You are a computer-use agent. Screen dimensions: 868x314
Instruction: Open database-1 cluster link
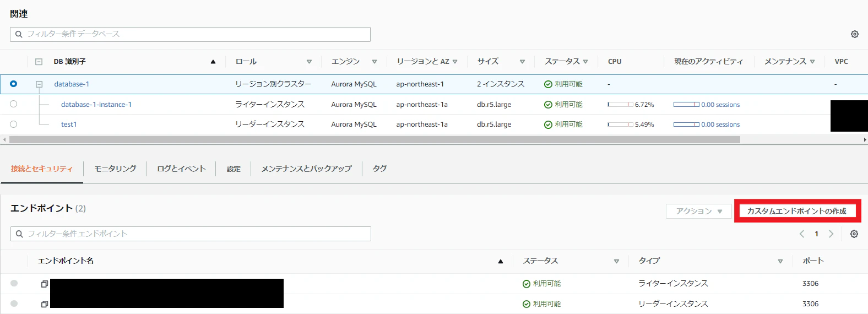(x=72, y=84)
